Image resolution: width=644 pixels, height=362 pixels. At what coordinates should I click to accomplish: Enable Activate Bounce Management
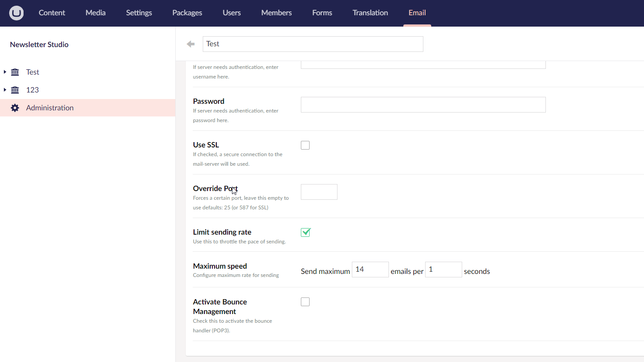(x=305, y=301)
